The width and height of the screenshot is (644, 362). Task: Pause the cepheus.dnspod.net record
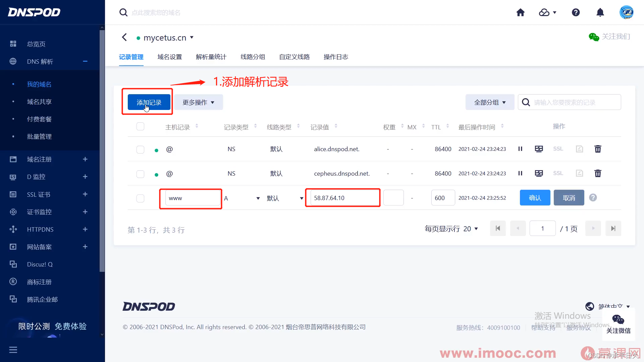[520, 173]
